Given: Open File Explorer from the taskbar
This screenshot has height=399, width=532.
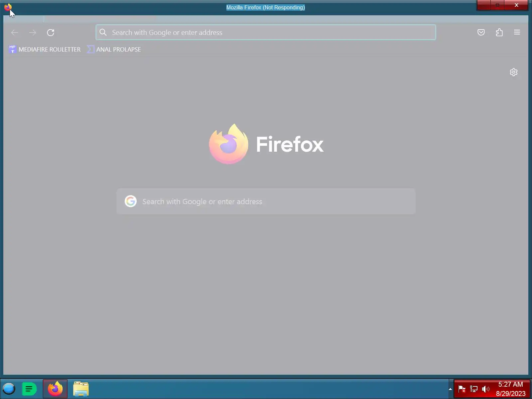Looking at the screenshot, I should (x=81, y=389).
